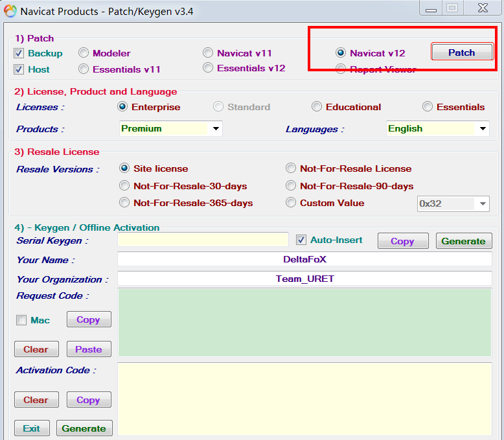The height and width of the screenshot is (440, 504).
Task: Select the Modeler radio button
Action: [x=84, y=52]
